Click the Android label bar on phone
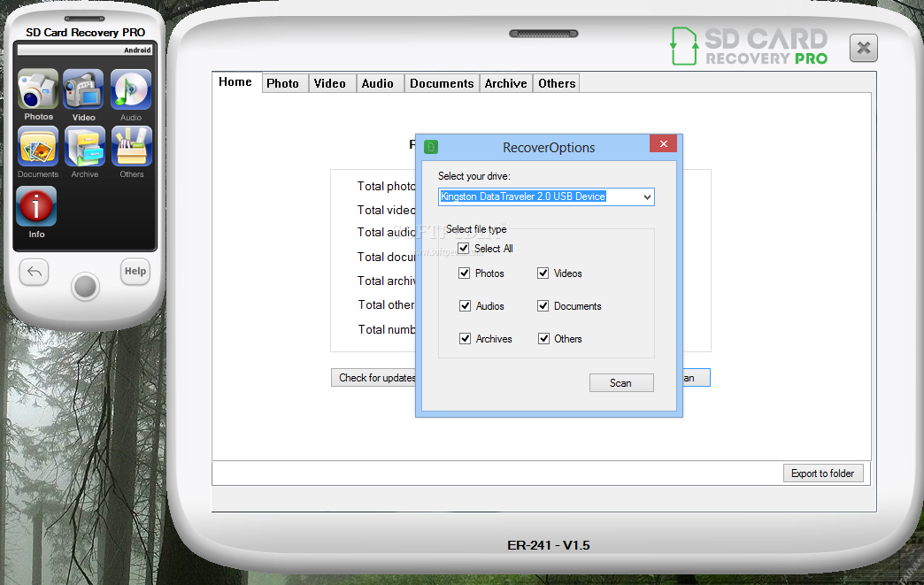 pyautogui.click(x=86, y=50)
